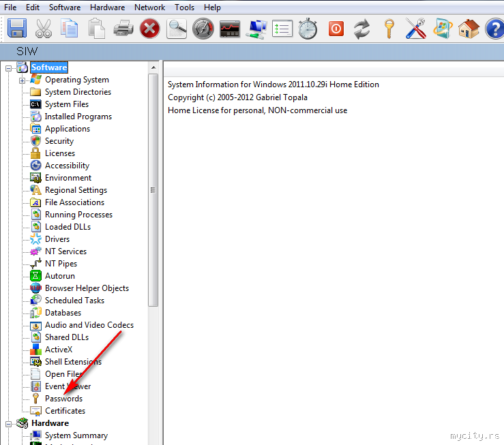Collapse the Hardware tree node
Viewport: 504px width, 445px height.
[8, 424]
